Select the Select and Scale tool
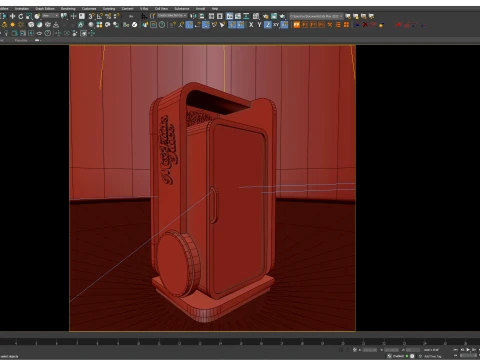 pyautogui.click(x=29, y=16)
